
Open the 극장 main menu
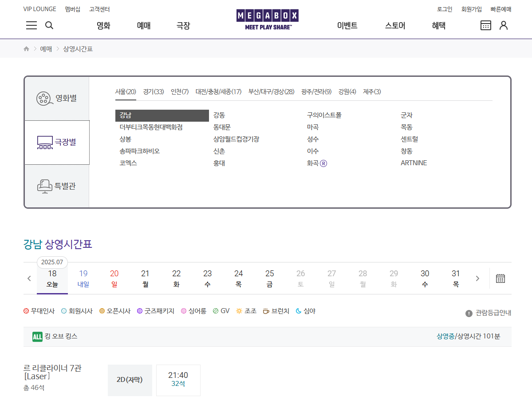(x=183, y=25)
